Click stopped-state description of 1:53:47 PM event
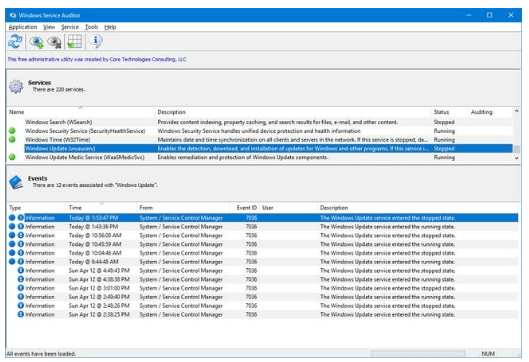This screenshot has width=529, height=362. click(x=388, y=218)
